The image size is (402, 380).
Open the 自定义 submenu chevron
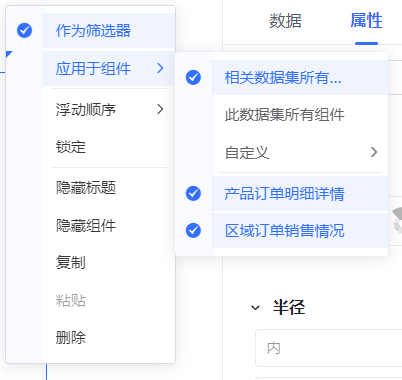(374, 152)
